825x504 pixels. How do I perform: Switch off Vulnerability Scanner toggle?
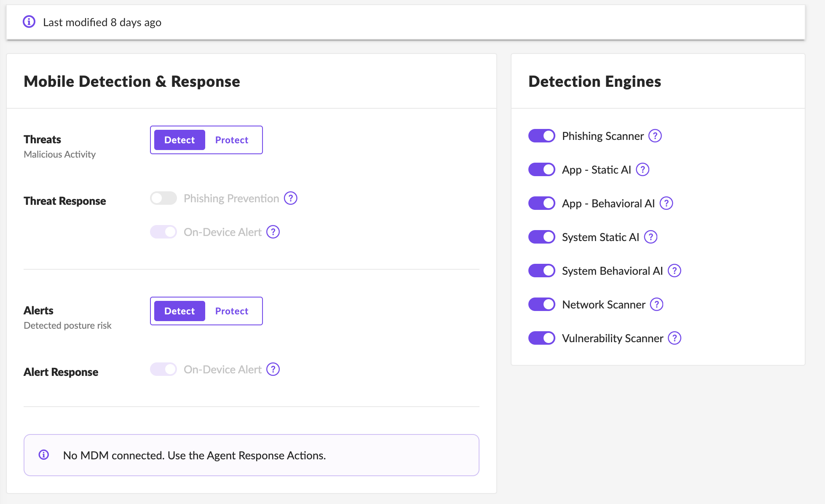pyautogui.click(x=542, y=338)
